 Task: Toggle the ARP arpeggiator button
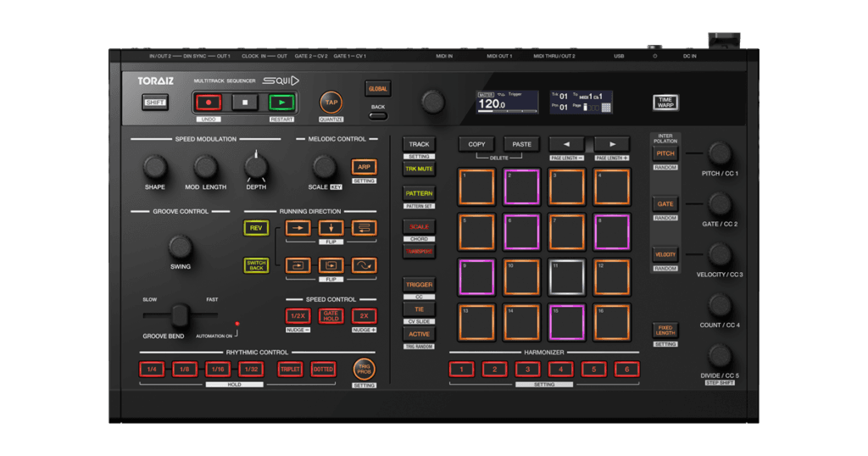364,167
